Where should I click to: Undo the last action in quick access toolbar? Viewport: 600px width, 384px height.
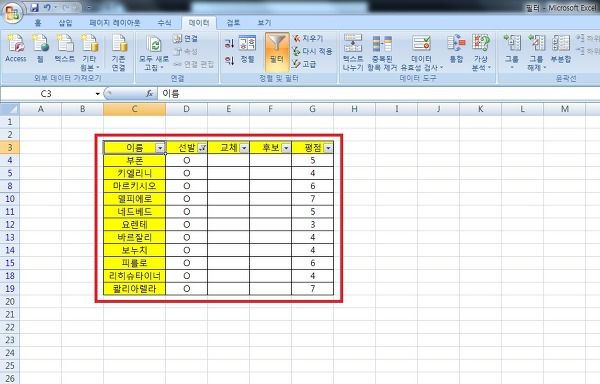tap(47, 7)
